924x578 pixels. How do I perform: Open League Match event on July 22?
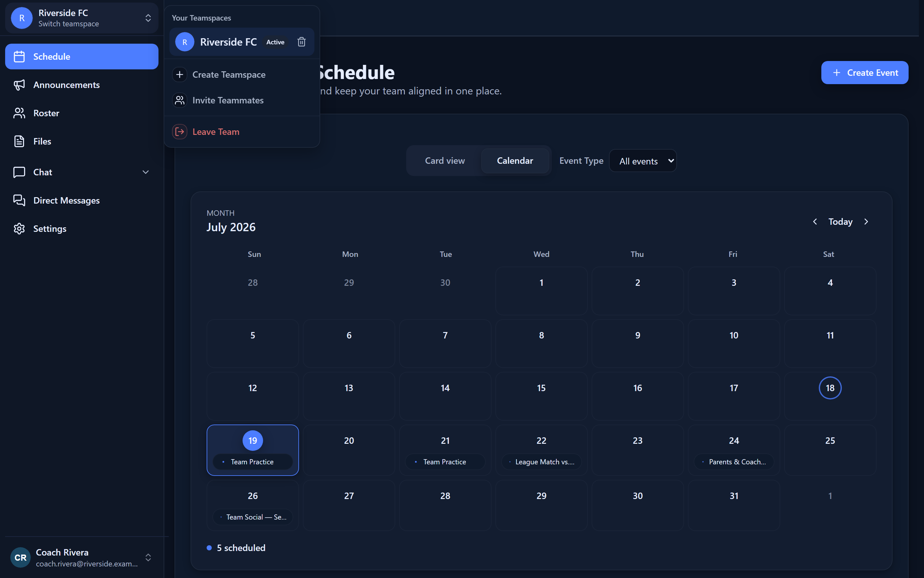(x=541, y=462)
